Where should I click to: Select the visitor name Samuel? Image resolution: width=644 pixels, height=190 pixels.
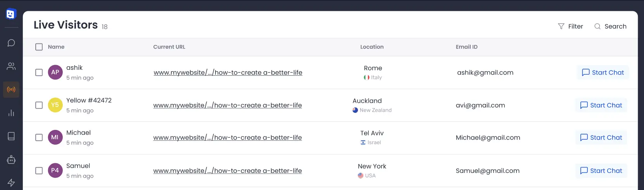pyautogui.click(x=78, y=166)
